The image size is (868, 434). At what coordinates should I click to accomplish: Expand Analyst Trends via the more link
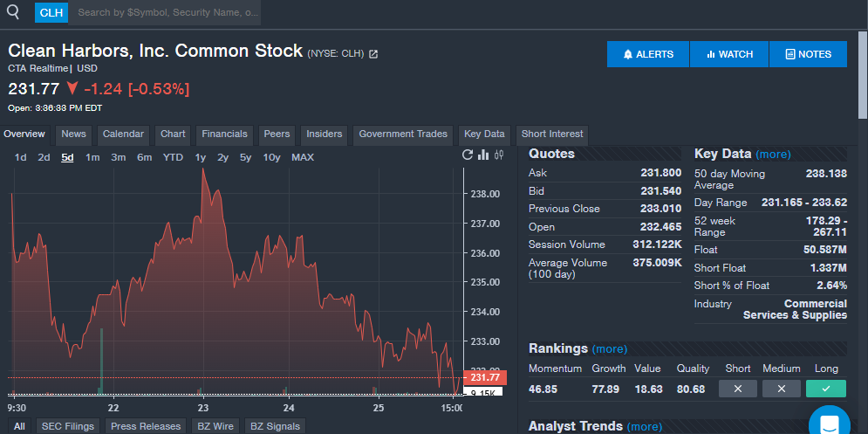coord(644,426)
